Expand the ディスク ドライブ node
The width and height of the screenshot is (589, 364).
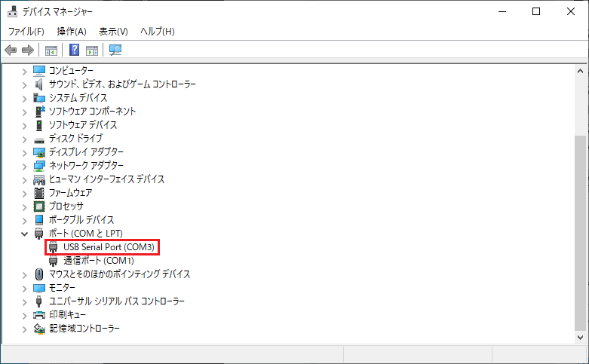[24, 139]
